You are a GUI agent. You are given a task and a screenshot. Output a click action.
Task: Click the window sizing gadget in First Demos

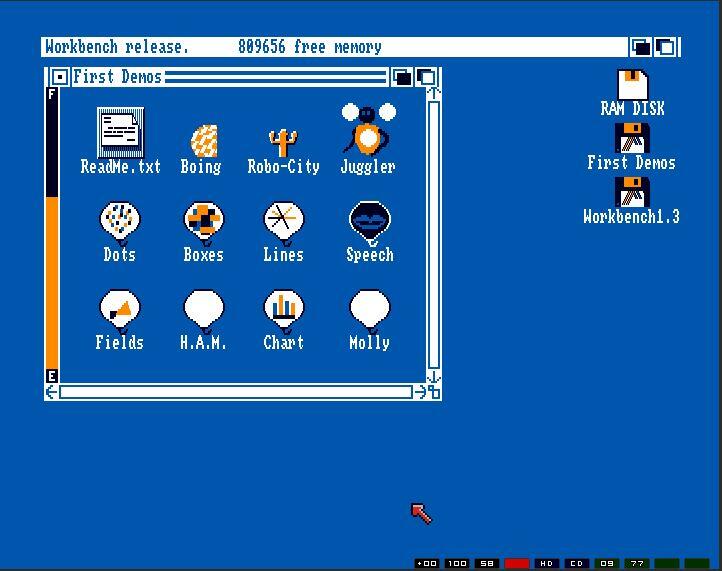click(x=434, y=392)
